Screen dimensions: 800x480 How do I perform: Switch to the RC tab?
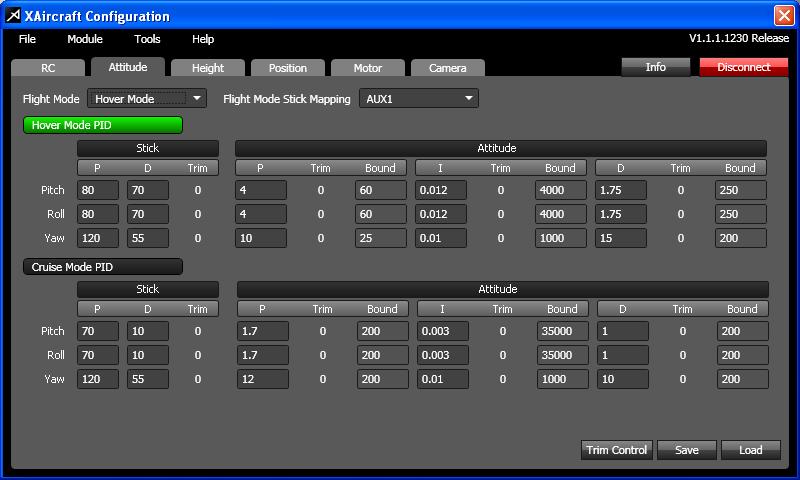pos(48,68)
